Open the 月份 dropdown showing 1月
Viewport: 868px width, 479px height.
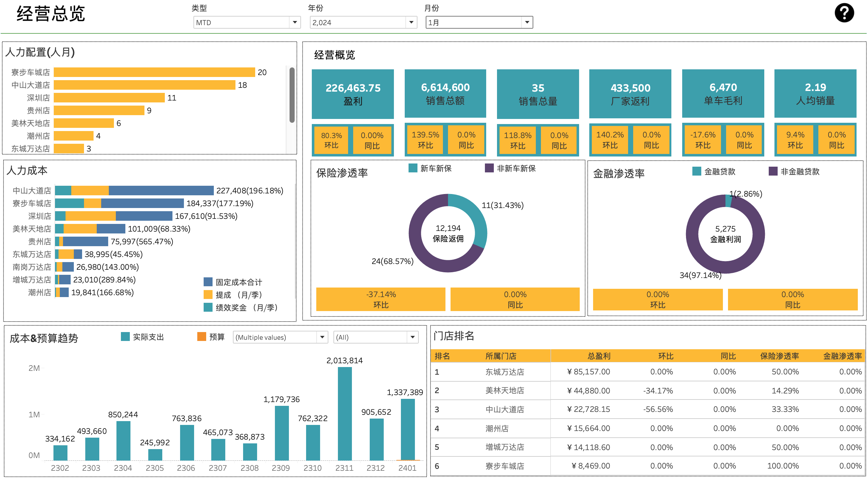coord(527,23)
